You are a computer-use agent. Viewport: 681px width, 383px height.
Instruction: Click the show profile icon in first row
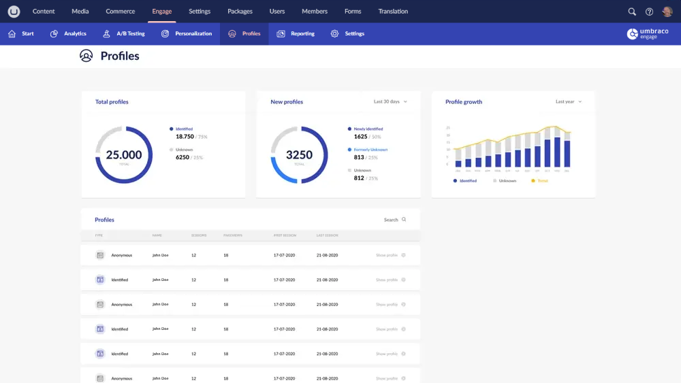pos(403,255)
